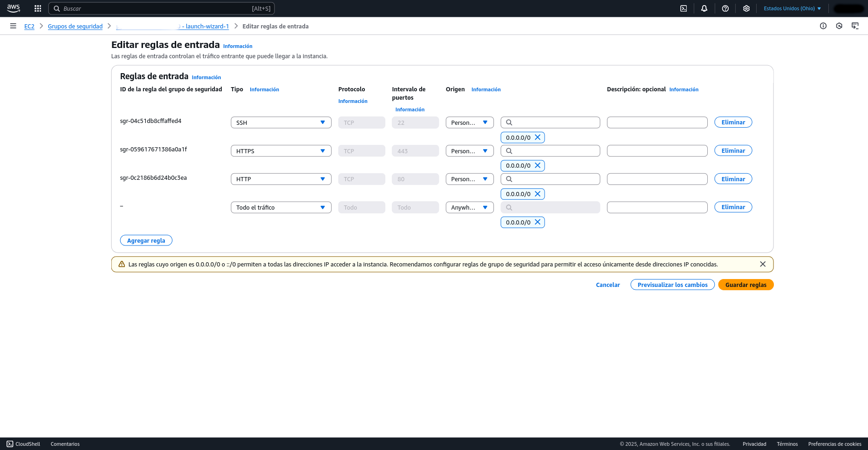Viewport: 868px width, 450px height.
Task: Delete the SSH rule with Eliminar
Action: [x=733, y=122]
